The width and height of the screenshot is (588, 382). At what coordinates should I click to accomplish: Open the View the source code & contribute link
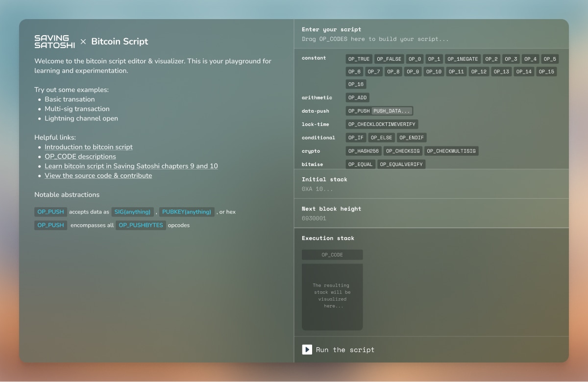pyautogui.click(x=97, y=175)
